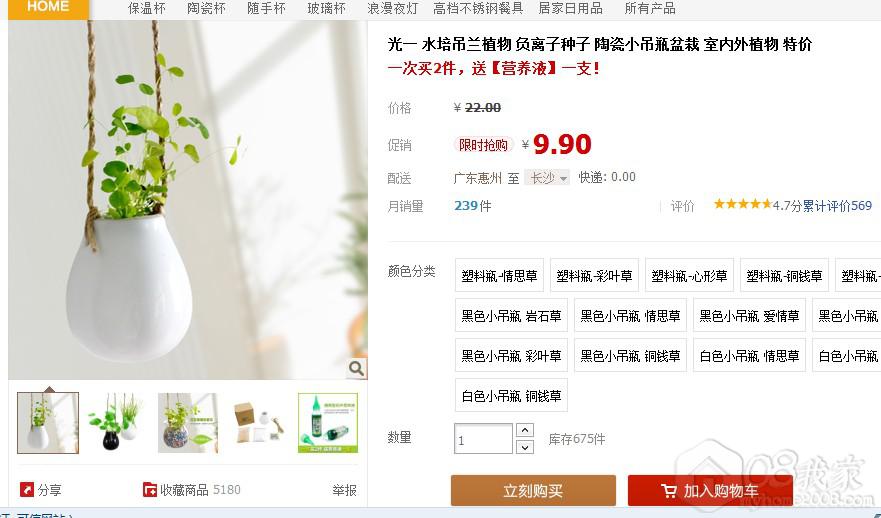881x518 pixels.
Task: Click the 收藏商品 favorite icon
Action: (x=149, y=489)
